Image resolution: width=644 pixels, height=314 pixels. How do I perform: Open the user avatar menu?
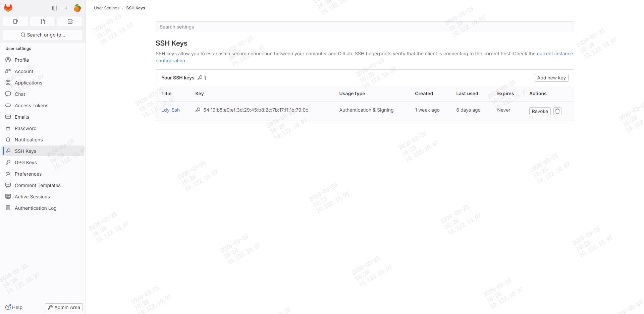77,8
